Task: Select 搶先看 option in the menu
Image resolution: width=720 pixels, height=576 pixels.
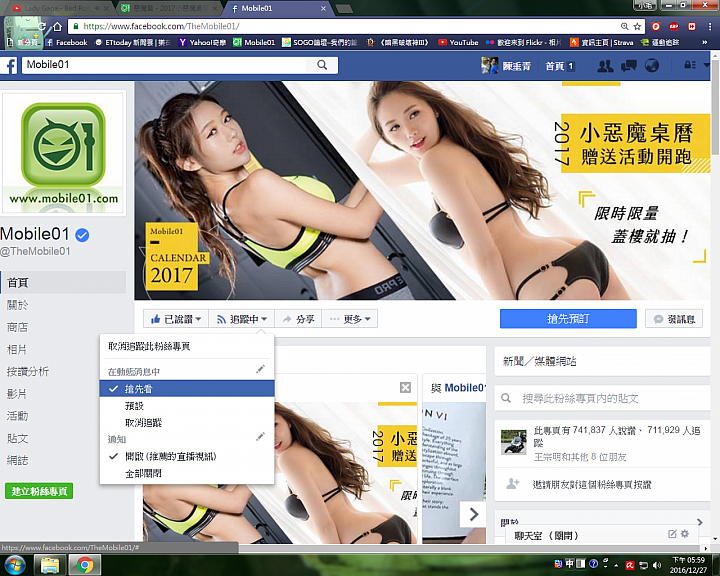Action: 187,389
